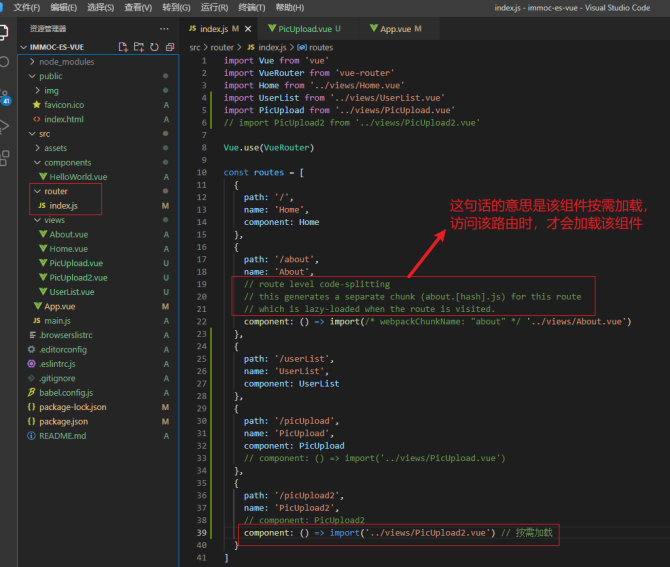
Task: Open PicUpload2.vue in the file tree
Action: pyautogui.click(x=78, y=277)
